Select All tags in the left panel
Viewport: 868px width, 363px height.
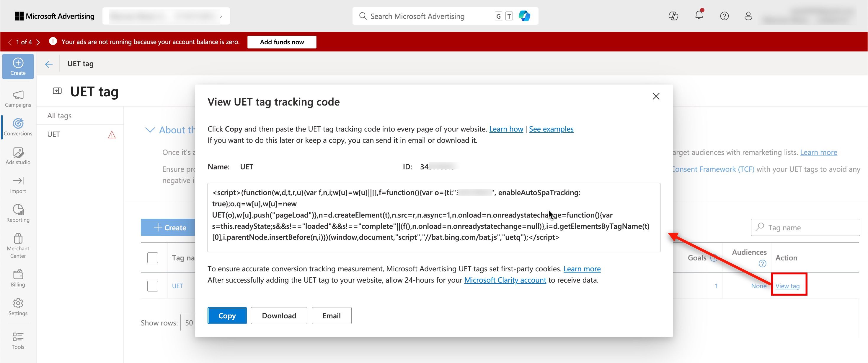(x=59, y=116)
